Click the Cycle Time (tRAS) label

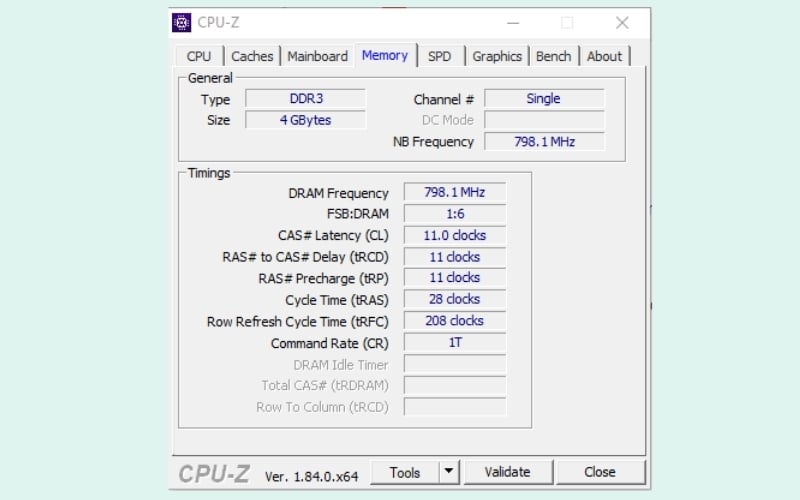click(337, 300)
